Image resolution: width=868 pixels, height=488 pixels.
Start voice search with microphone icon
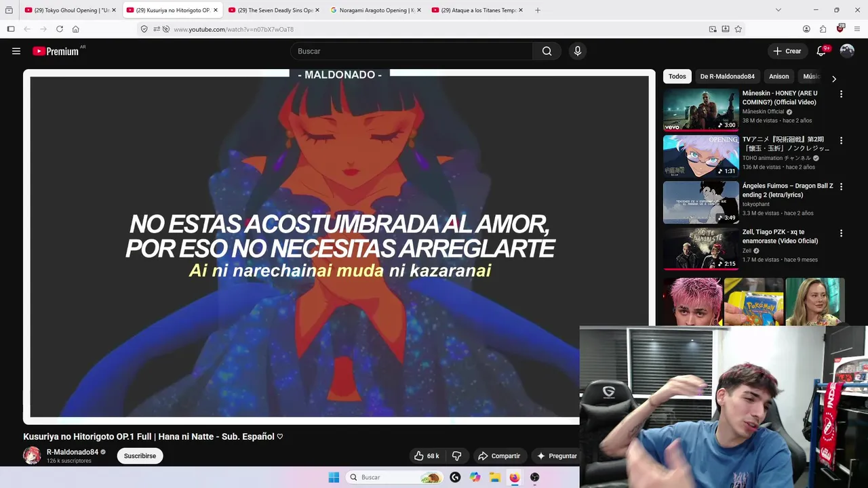[x=577, y=51]
